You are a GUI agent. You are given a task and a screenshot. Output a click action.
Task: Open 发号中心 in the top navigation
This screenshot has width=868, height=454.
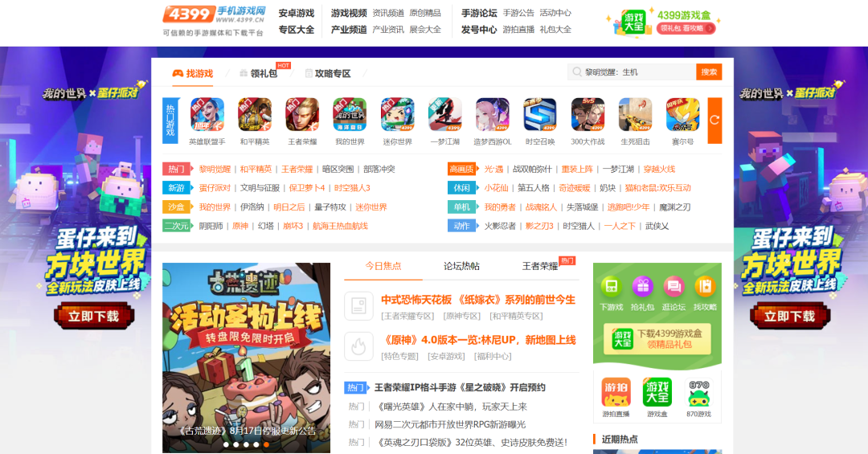[x=479, y=30]
